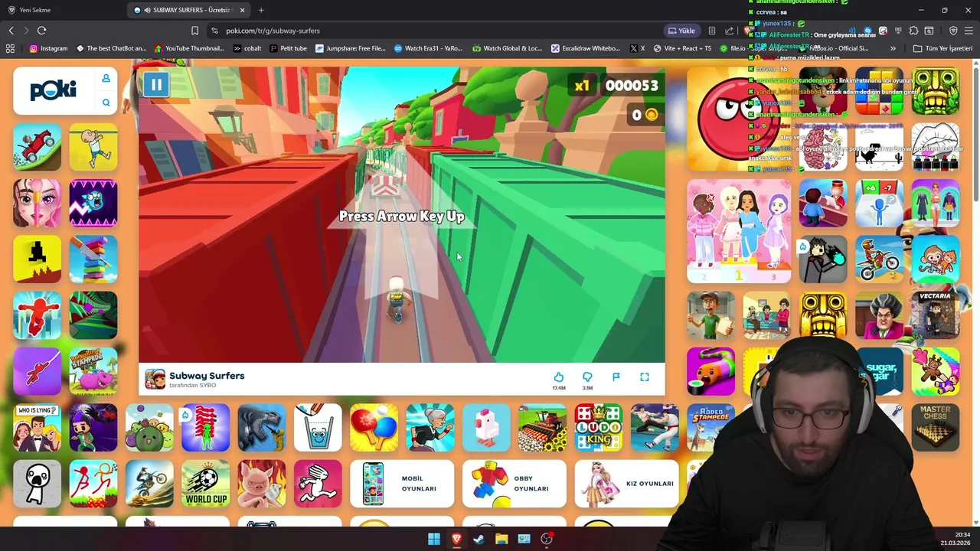Enter fullscreen mode for the game
Viewport: 980px width, 551px height.
coord(645,377)
